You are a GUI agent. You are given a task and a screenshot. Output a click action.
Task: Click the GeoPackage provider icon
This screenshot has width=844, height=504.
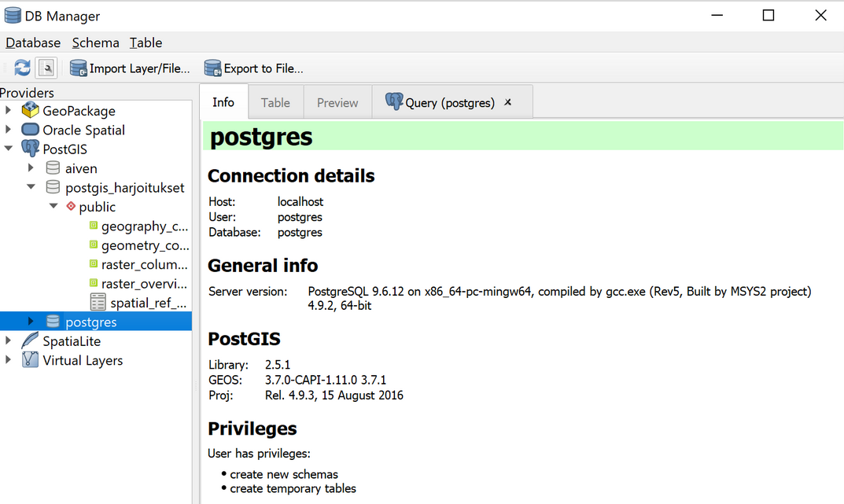[x=31, y=111]
